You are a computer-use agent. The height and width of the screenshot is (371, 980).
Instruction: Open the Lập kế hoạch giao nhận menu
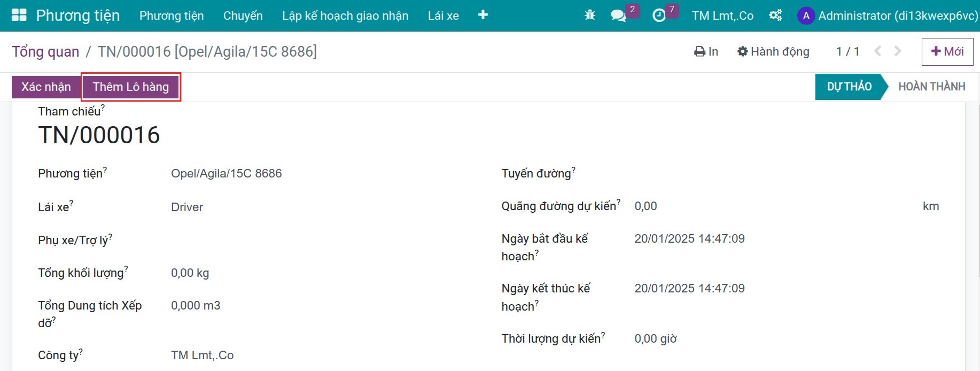(x=345, y=16)
